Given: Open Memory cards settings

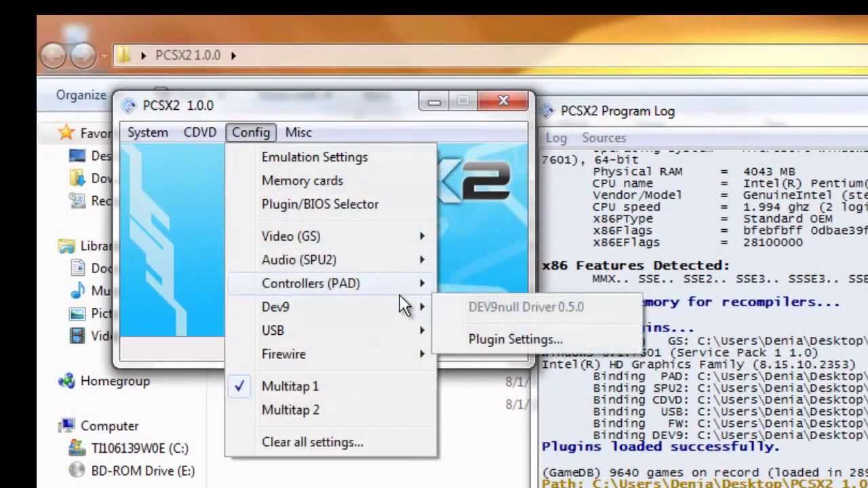Looking at the screenshot, I should click(331, 181).
